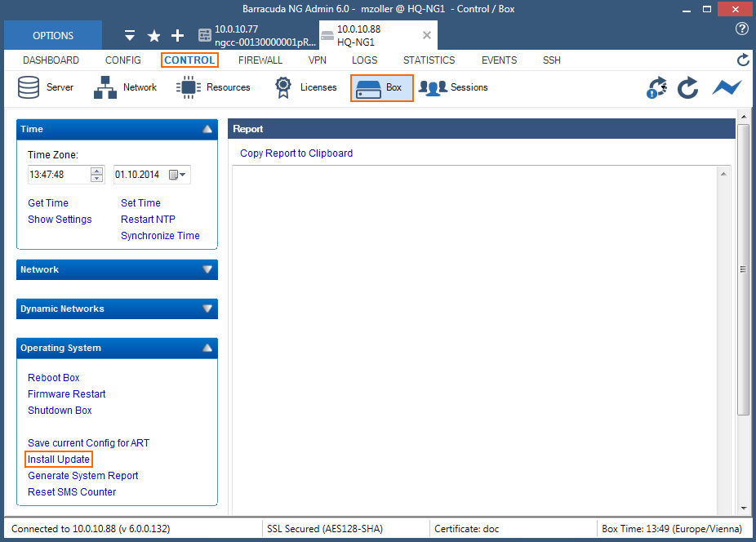
Task: Go to the SSH tab
Action: click(552, 60)
